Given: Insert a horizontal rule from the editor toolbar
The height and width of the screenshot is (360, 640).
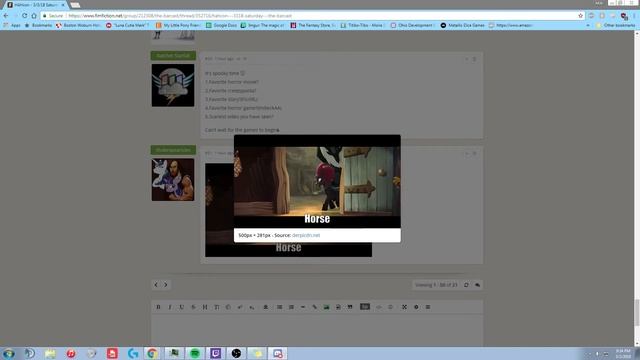Looking at the screenshot, I should tap(303, 307).
